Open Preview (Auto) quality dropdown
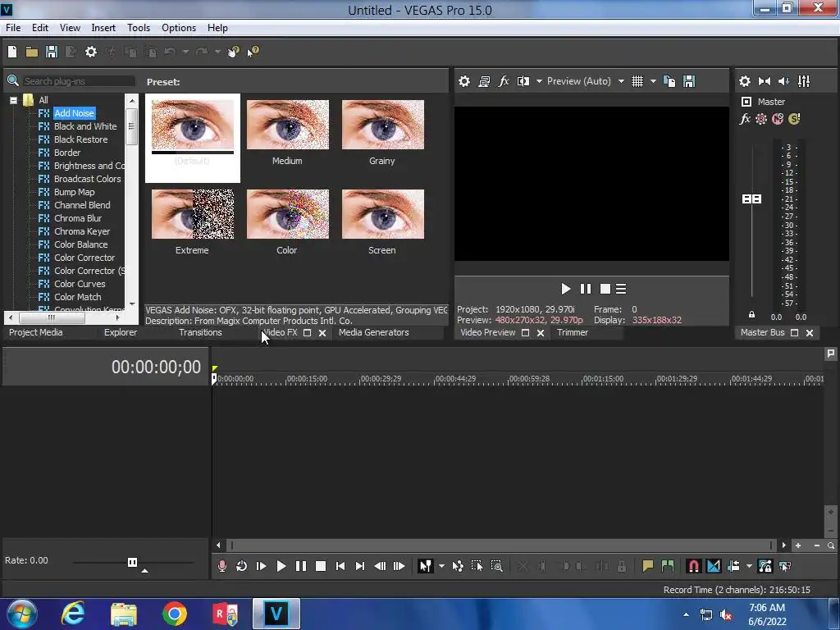This screenshot has height=630, width=840. point(621,81)
